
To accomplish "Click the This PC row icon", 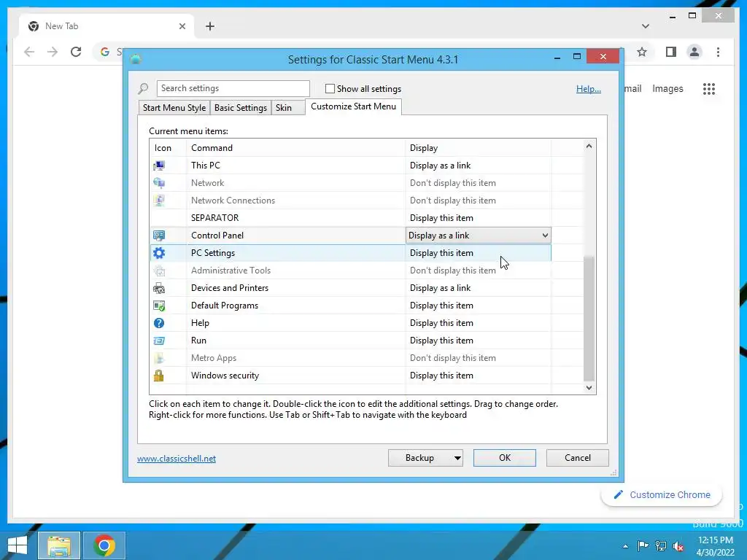I will [x=158, y=166].
